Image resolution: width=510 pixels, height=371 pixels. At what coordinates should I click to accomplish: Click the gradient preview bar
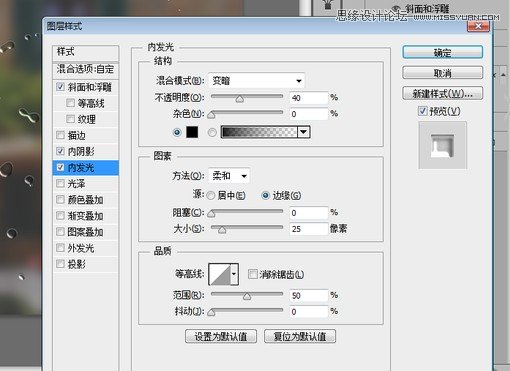tap(259, 132)
